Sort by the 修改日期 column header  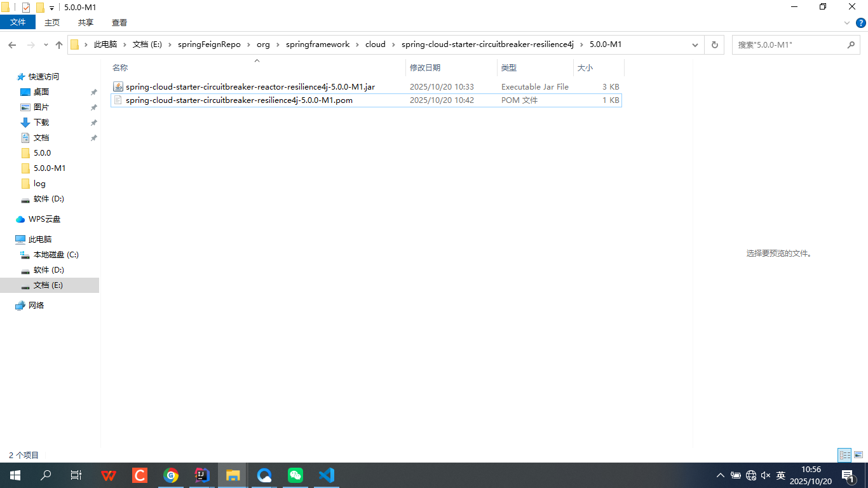point(451,67)
